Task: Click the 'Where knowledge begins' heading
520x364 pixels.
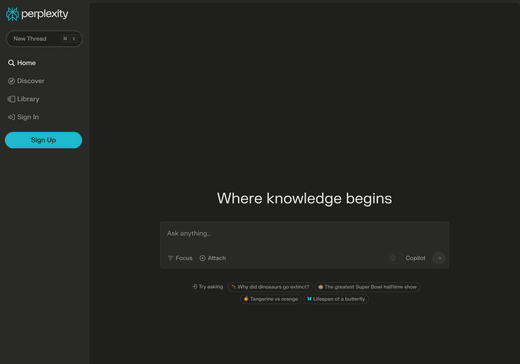Action: click(304, 198)
